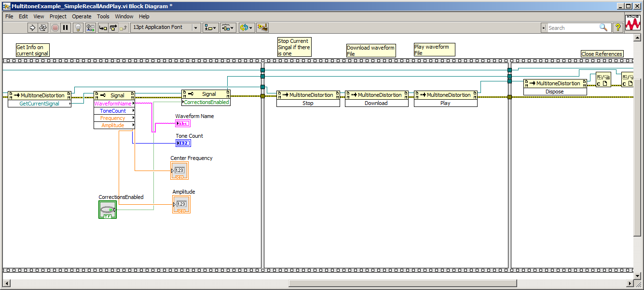644x290 pixels.
Task: Show Context Help question mark
Action: coord(617,27)
